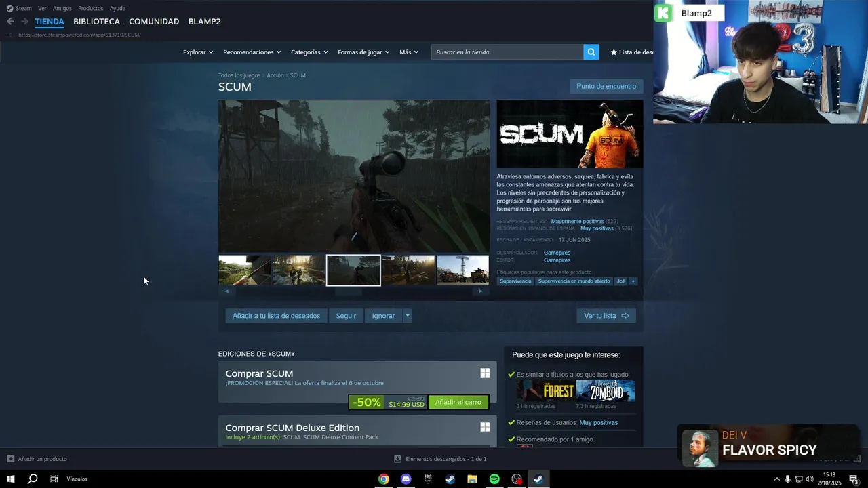
Task: Open File Explorer from the taskbar
Action: click(x=472, y=479)
